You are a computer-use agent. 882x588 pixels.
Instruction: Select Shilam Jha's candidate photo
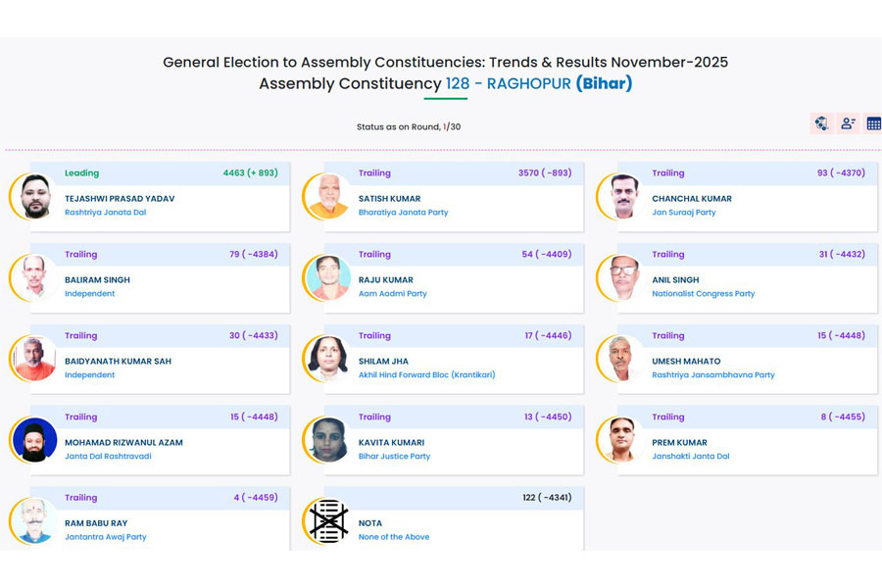click(328, 359)
